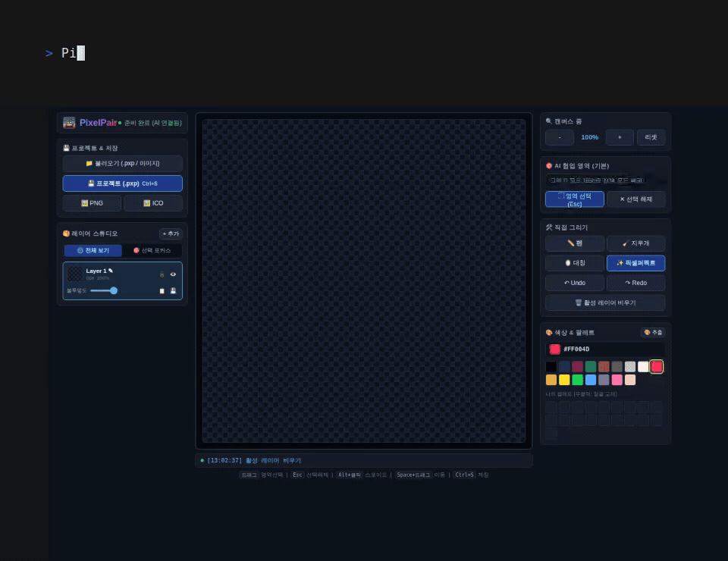Pick the white palette swatch
This screenshot has width=728, height=561.
pyautogui.click(x=643, y=367)
